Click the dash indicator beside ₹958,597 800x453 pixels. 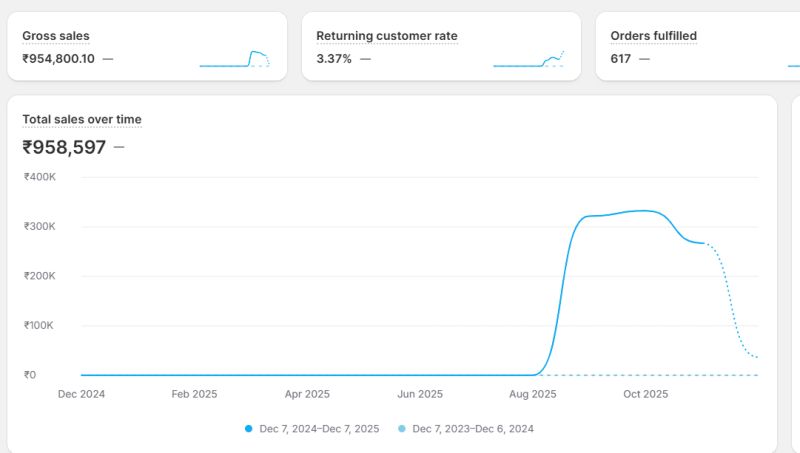[x=119, y=148]
